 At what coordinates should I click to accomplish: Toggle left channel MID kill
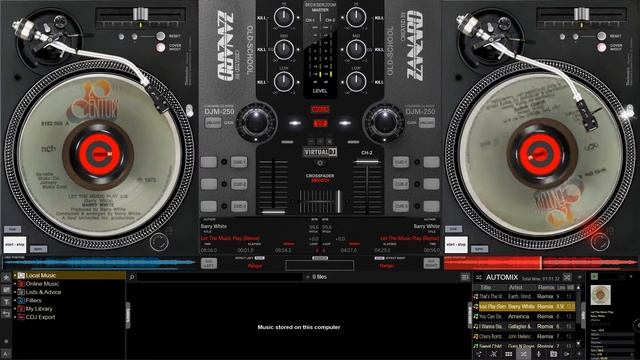262,50
